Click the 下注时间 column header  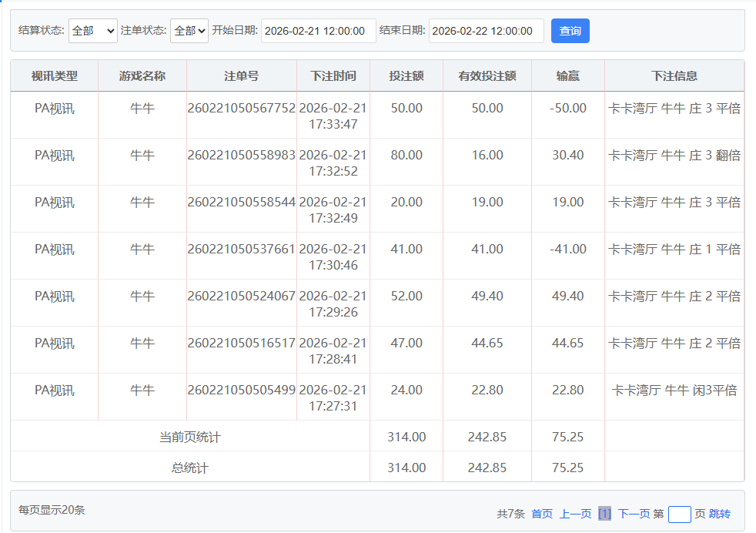[x=333, y=76]
